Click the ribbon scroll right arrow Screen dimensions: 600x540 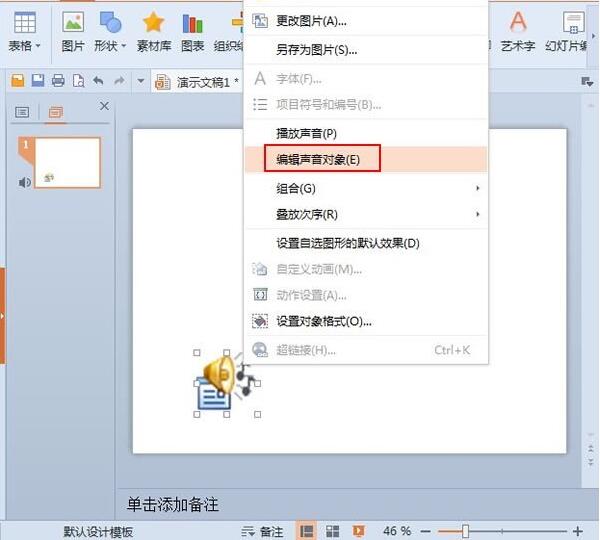(x=593, y=36)
